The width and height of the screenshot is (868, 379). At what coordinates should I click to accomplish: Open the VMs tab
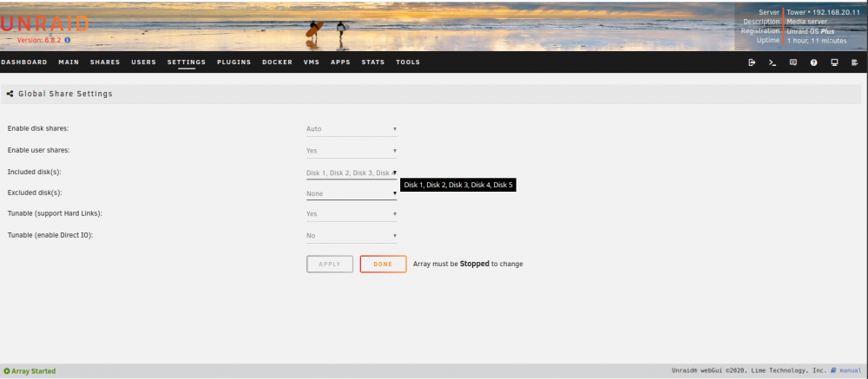[x=312, y=62]
